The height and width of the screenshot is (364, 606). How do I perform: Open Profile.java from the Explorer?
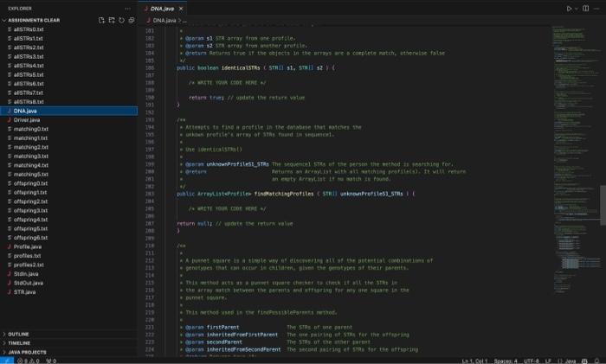(x=68, y=246)
